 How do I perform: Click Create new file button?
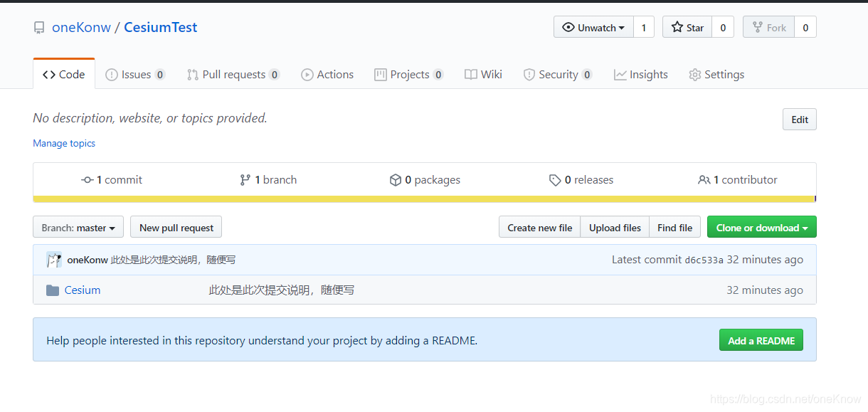[540, 228]
